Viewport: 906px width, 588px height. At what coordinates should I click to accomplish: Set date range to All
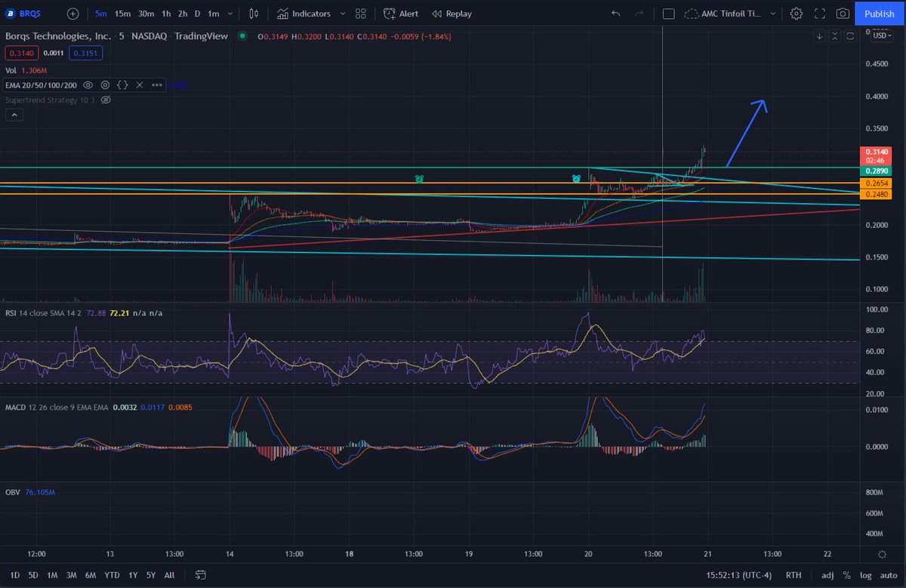click(x=169, y=575)
